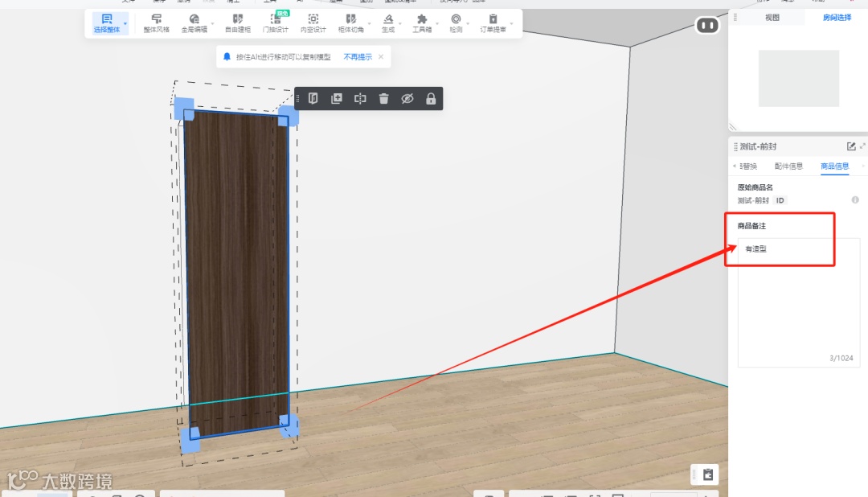The image size is (868, 497).
Task: Click the 不再提示 link
Action: click(358, 57)
